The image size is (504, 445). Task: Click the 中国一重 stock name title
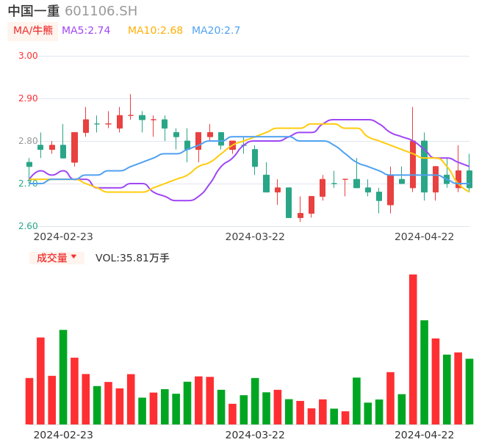pyautogui.click(x=34, y=11)
